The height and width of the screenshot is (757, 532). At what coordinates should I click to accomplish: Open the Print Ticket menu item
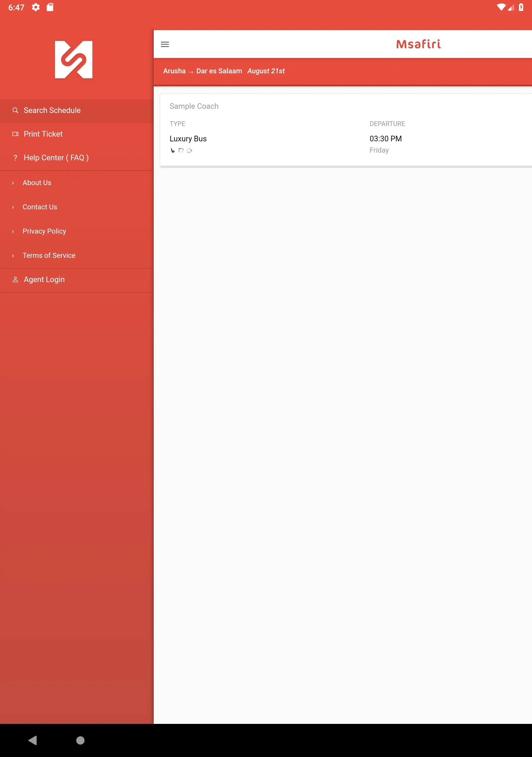(77, 134)
